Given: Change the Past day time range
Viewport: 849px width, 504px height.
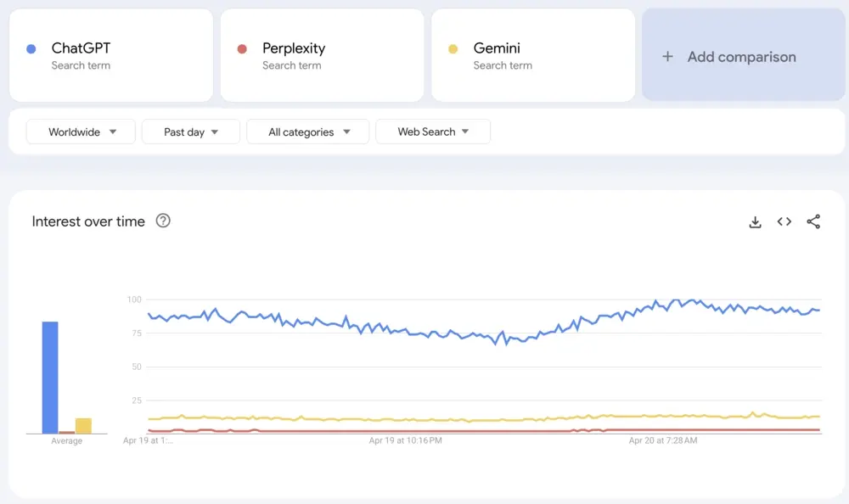Looking at the screenshot, I should [x=190, y=132].
